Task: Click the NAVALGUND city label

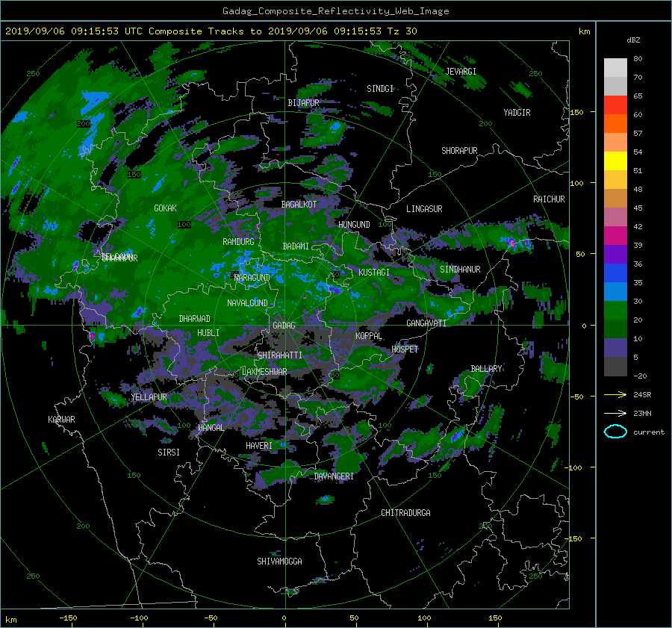Action: (247, 303)
